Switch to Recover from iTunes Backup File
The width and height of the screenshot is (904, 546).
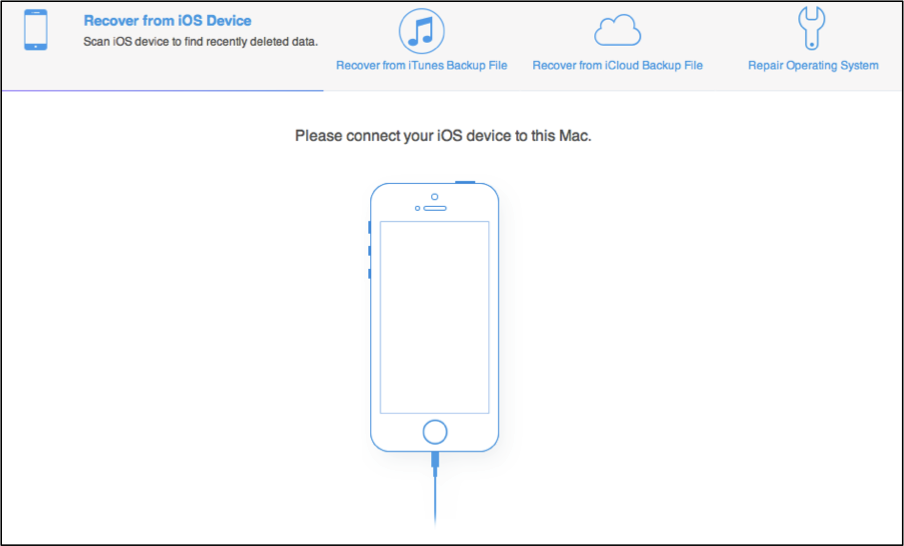point(421,66)
